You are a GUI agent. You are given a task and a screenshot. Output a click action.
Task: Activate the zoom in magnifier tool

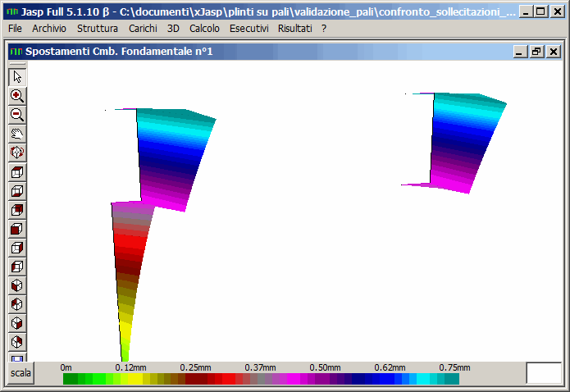click(17, 96)
